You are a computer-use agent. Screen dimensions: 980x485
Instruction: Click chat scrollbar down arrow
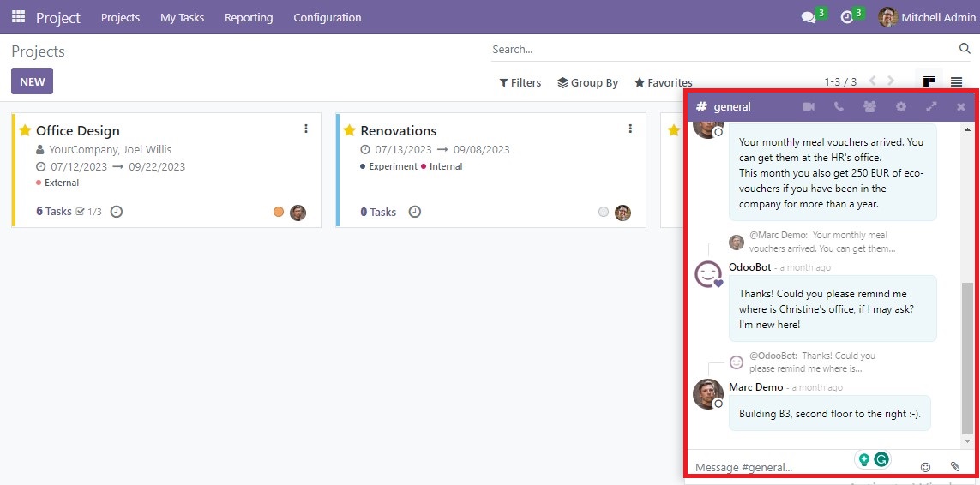click(x=967, y=441)
